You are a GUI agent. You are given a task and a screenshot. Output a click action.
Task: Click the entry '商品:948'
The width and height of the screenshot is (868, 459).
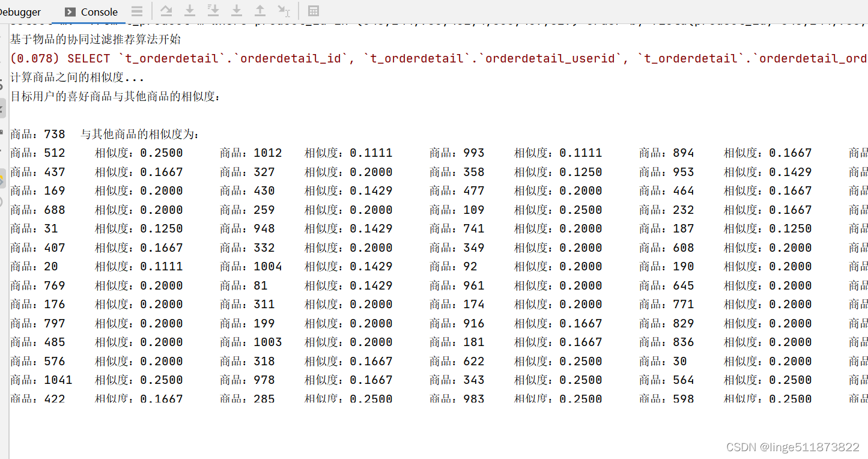(247, 228)
